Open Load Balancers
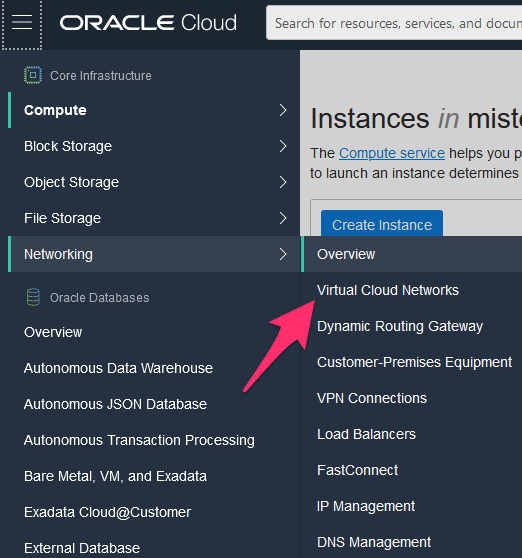Image resolution: width=522 pixels, height=558 pixels. click(411, 434)
